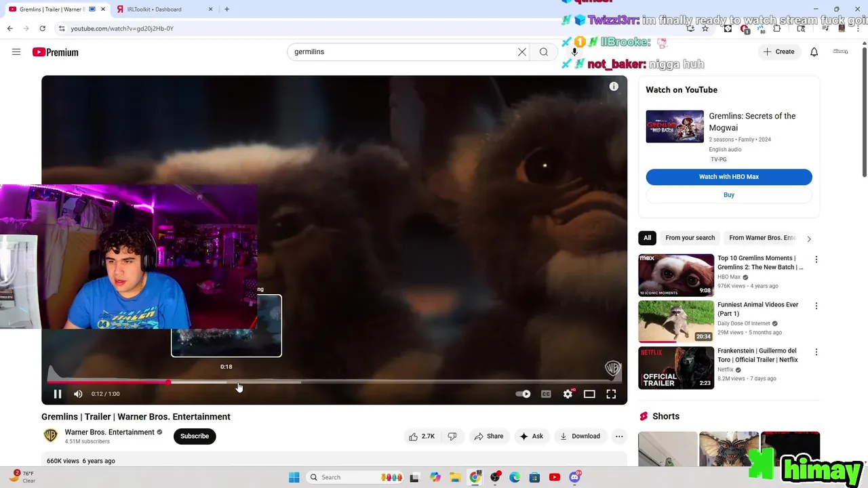Image resolution: width=868 pixels, height=488 pixels.
Task: Open options for Funniest Animal Videos Ever
Action: (816, 306)
